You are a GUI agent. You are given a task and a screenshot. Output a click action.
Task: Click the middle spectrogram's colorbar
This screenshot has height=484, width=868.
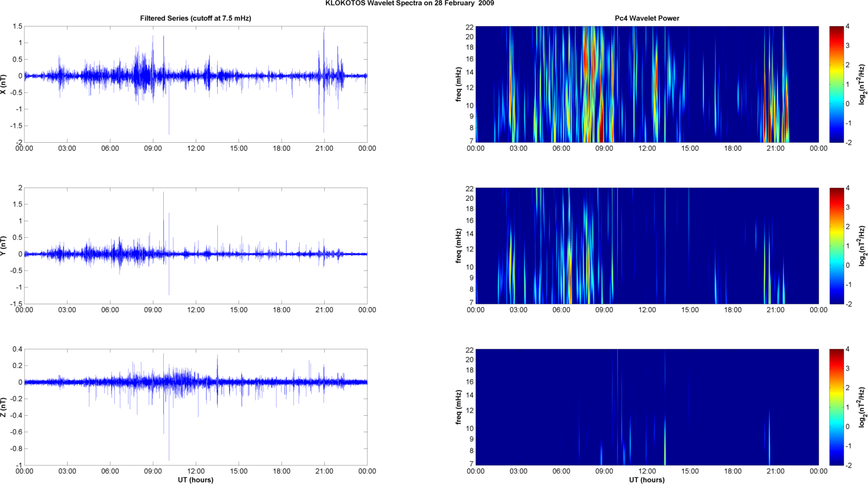[836, 246]
